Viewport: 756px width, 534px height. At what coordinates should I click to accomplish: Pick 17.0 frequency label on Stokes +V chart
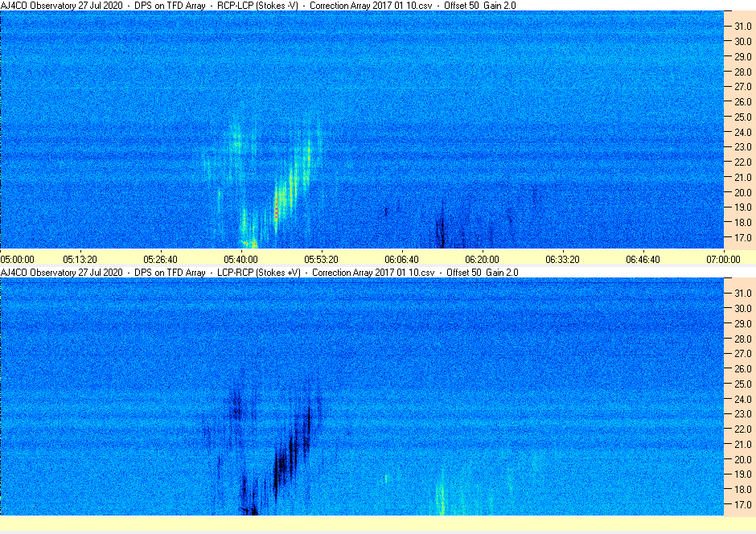tap(743, 504)
